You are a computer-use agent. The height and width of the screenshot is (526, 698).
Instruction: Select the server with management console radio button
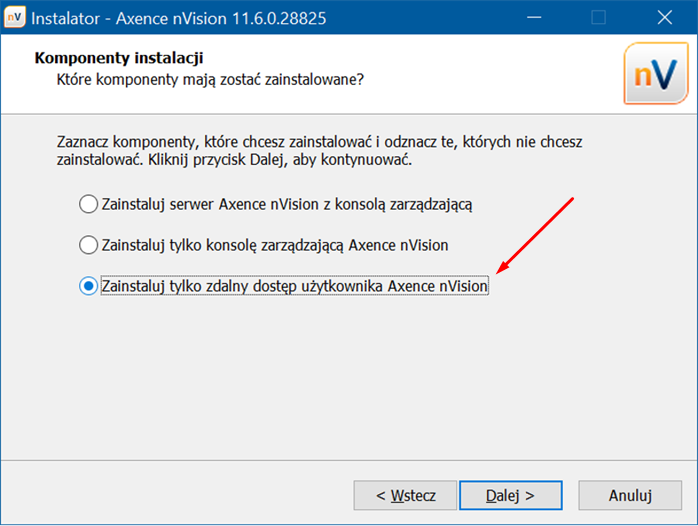tap(88, 205)
